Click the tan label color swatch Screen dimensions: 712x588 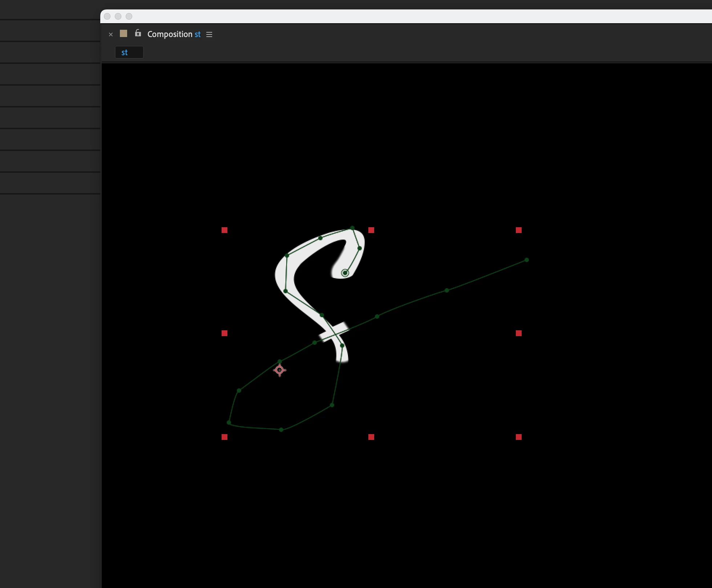coord(124,34)
